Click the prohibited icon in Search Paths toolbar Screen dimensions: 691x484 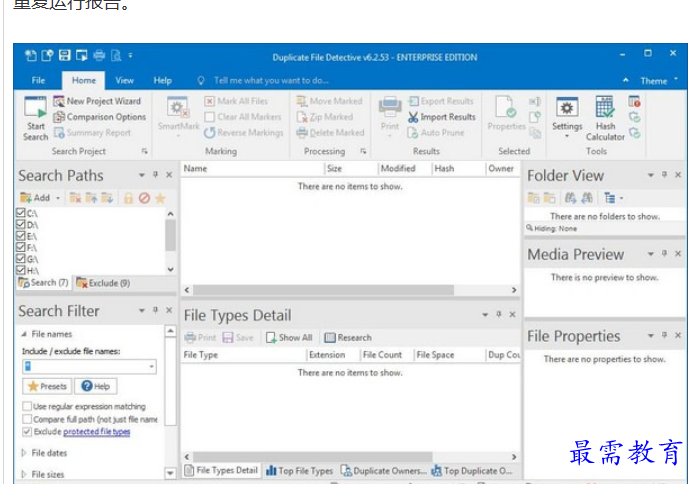click(144, 198)
